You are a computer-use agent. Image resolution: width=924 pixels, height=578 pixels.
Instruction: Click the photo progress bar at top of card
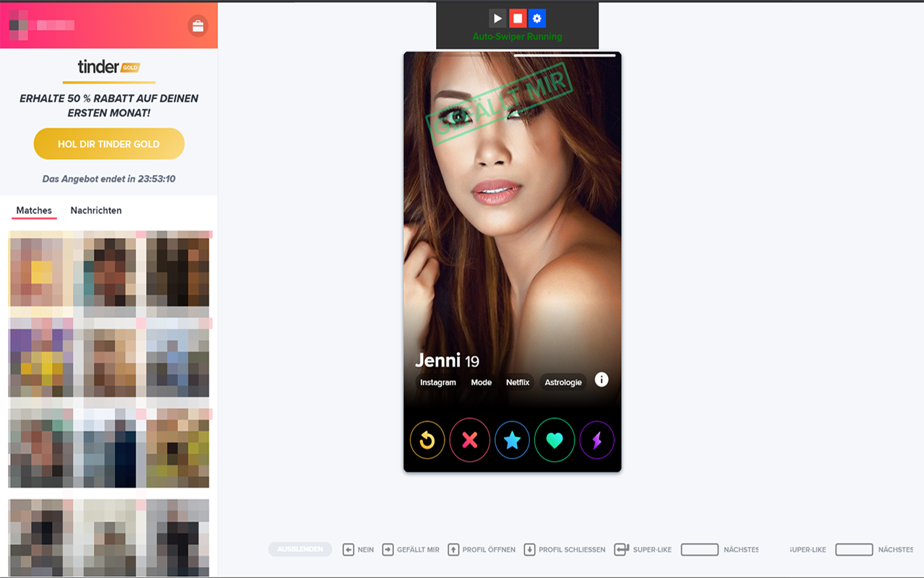565,55
